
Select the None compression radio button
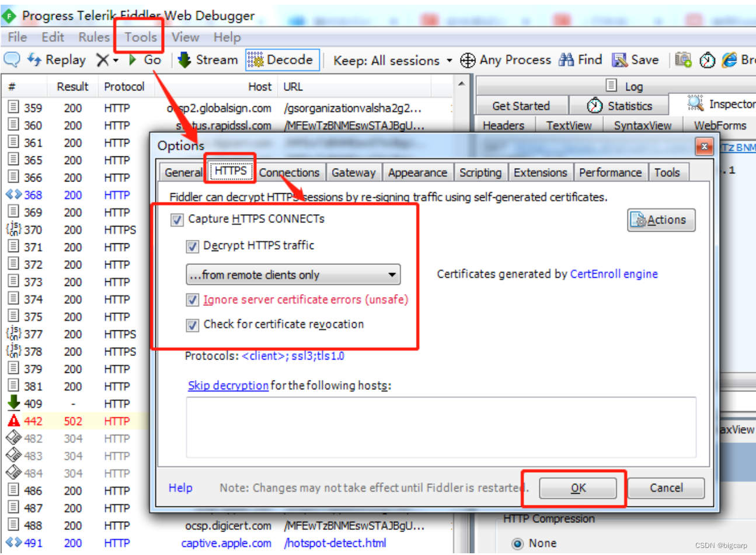(x=517, y=543)
